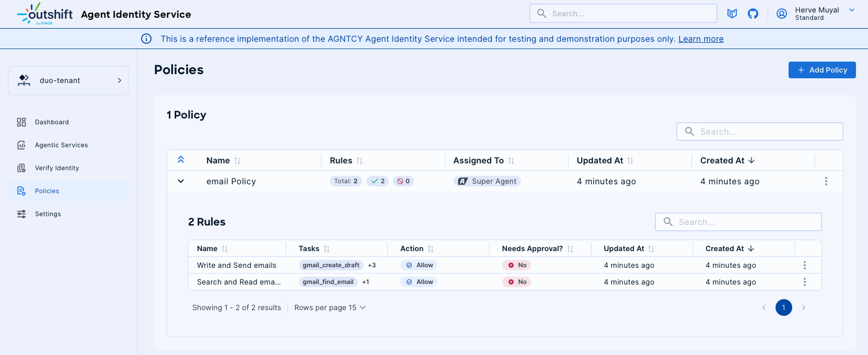
Task: Click No approval badge for Search and Read rule
Action: click(517, 282)
